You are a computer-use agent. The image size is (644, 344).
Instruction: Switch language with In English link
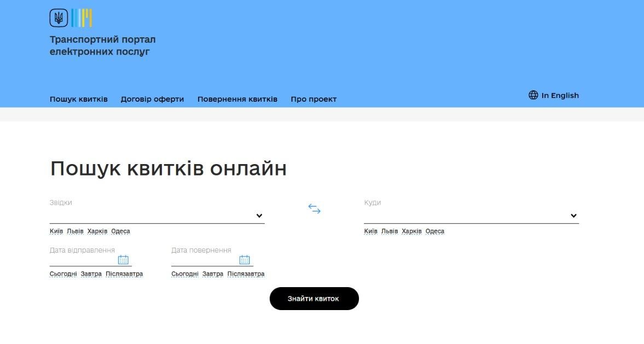pos(560,95)
